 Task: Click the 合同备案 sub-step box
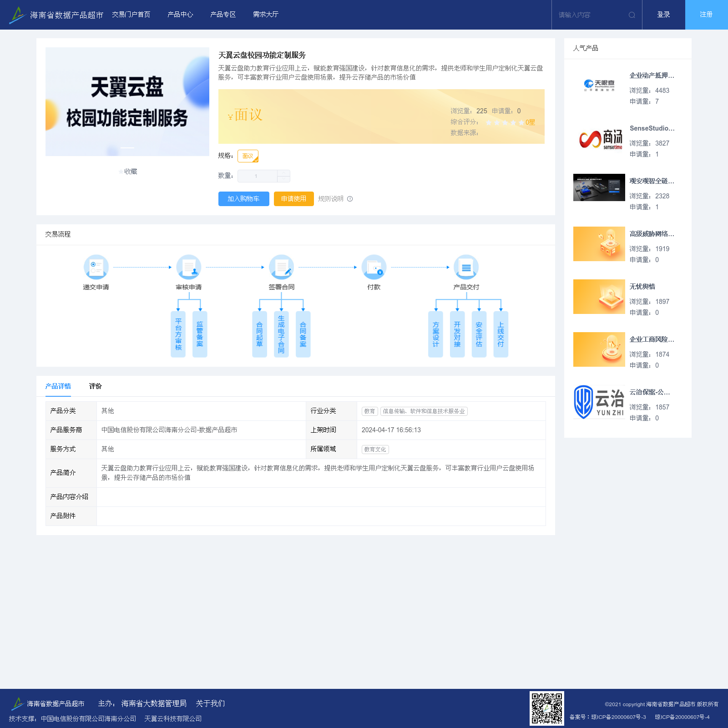(303, 334)
